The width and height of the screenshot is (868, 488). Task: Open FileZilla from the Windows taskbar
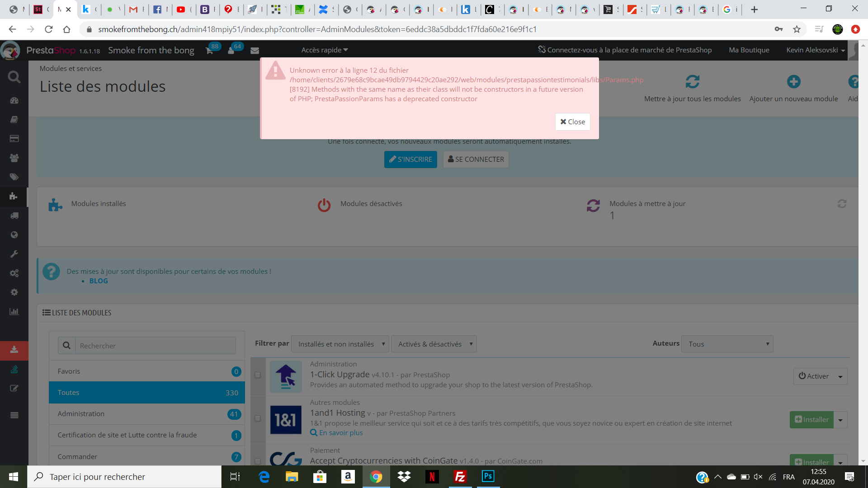460,477
